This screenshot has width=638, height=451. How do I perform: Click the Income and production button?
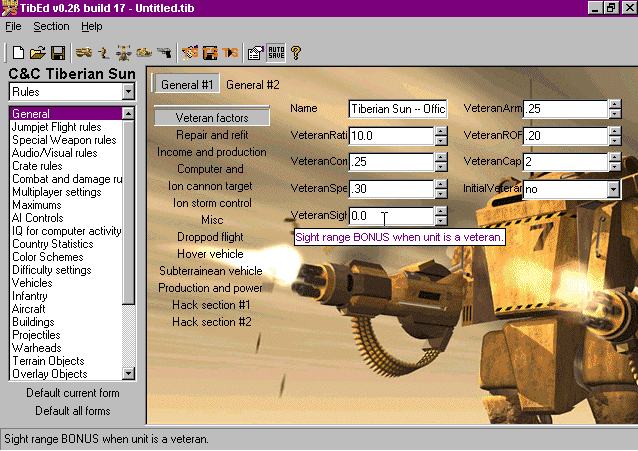212,152
